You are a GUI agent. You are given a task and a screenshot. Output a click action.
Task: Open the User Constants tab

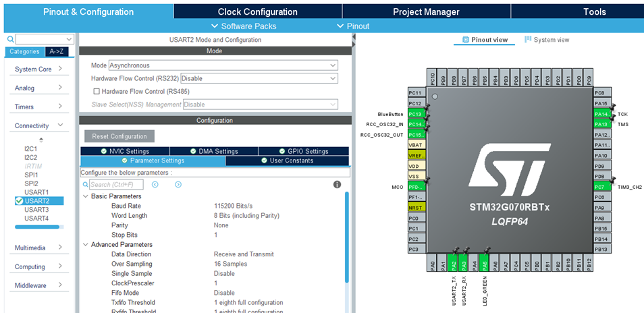(287, 161)
